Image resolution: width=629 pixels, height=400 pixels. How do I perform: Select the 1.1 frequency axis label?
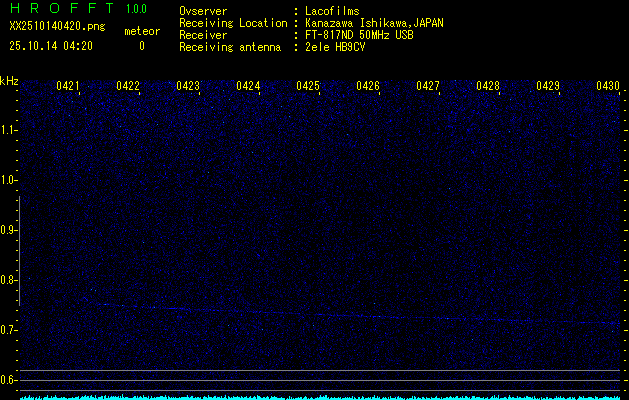click(9, 130)
